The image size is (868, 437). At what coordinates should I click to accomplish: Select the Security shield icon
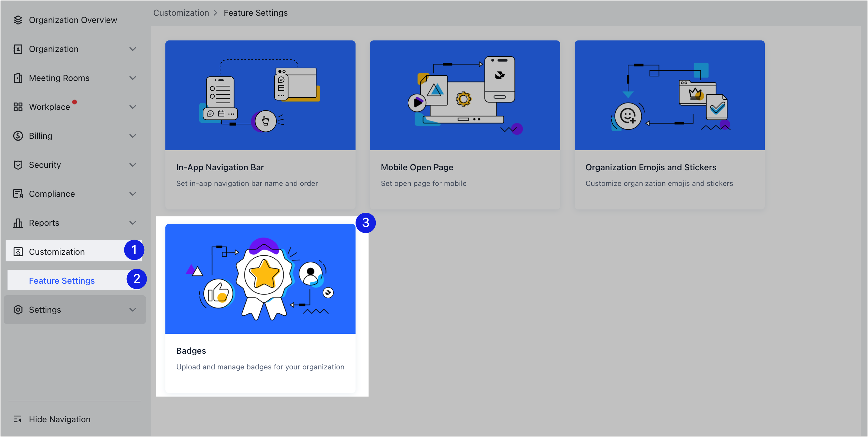tap(18, 165)
